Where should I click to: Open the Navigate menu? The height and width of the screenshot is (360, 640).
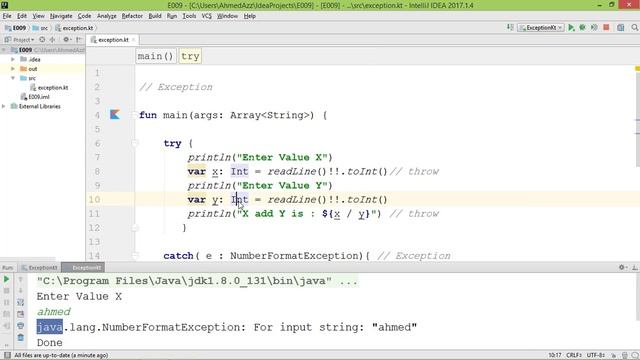61,16
